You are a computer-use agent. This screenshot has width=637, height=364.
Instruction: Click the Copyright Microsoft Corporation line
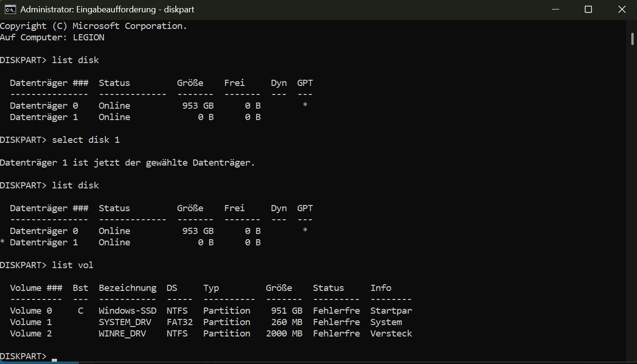click(x=94, y=26)
